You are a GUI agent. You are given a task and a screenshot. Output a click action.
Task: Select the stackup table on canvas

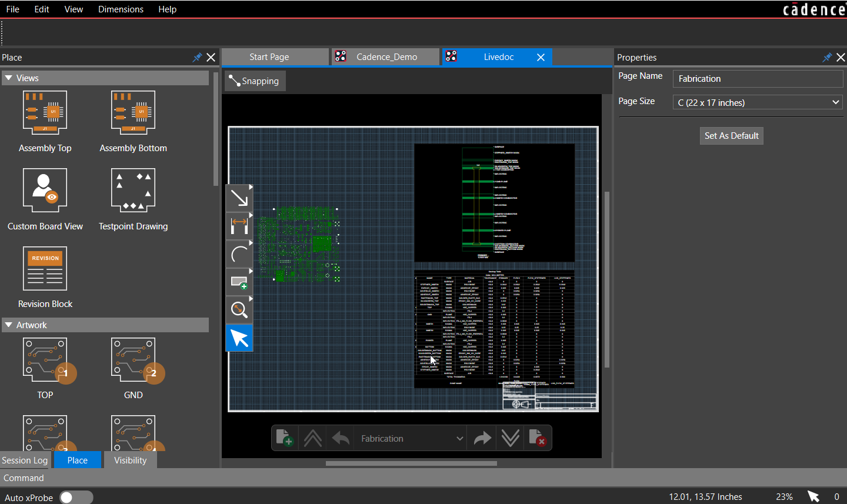coord(494,328)
